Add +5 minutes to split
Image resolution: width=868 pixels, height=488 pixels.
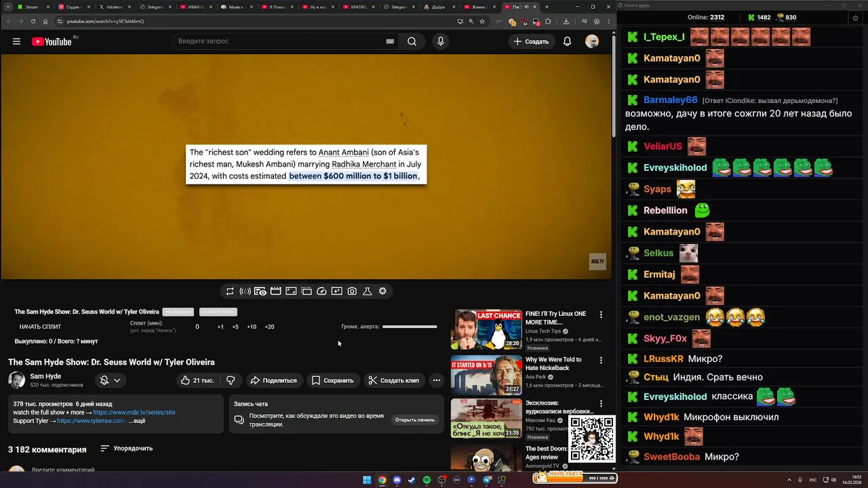pyautogui.click(x=235, y=327)
